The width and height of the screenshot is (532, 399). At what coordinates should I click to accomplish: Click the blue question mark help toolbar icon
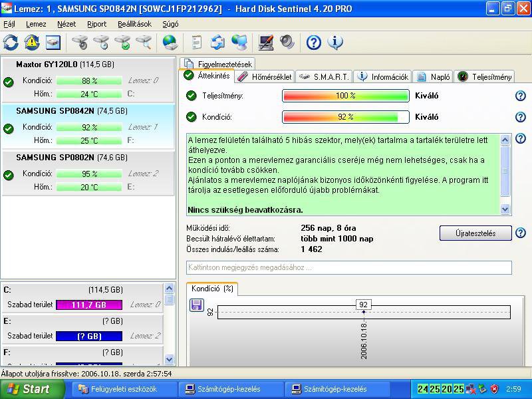[x=313, y=43]
